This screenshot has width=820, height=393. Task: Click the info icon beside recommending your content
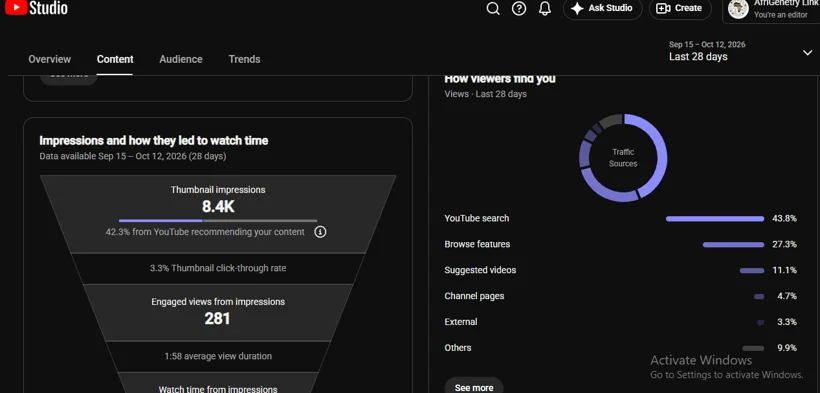click(320, 232)
